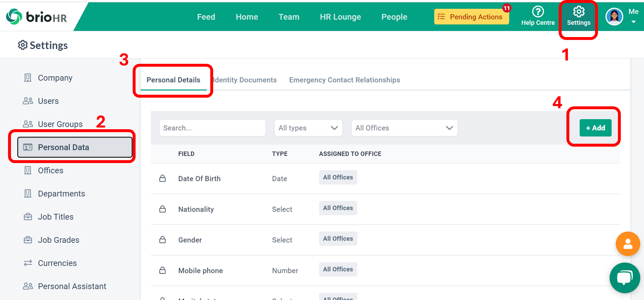Open the orange user assistant floating button
Image resolution: width=644 pixels, height=300 pixels.
[x=628, y=244]
